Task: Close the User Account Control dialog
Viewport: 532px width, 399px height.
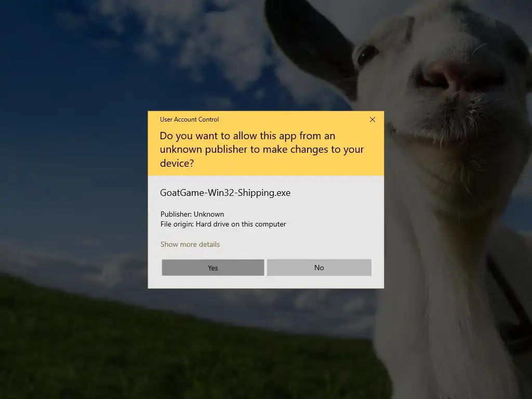Action: 372,119
